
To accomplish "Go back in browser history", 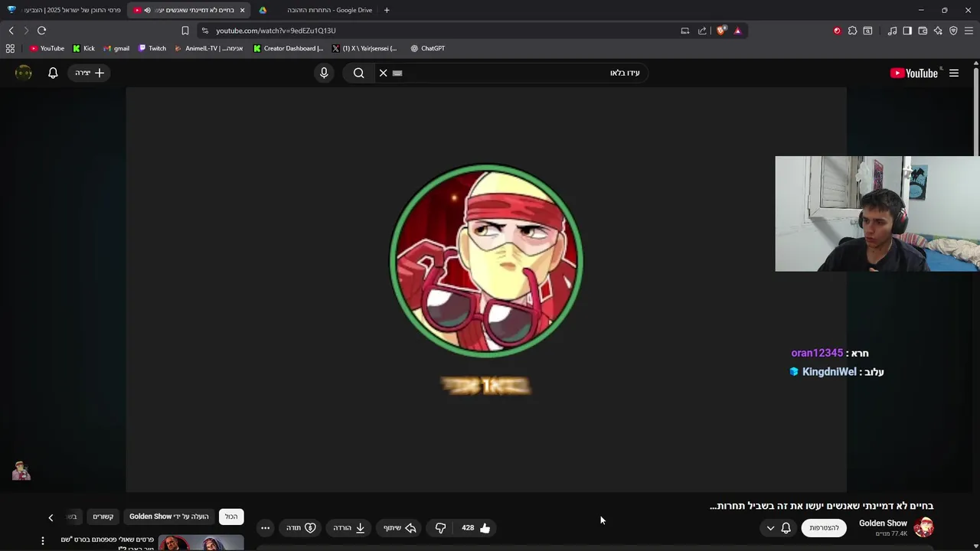I will (x=11, y=31).
